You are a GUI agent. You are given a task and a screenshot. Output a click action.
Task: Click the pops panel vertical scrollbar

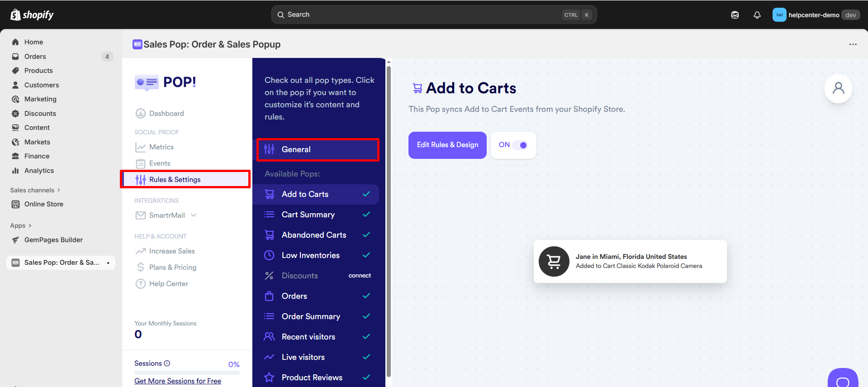pos(389,222)
